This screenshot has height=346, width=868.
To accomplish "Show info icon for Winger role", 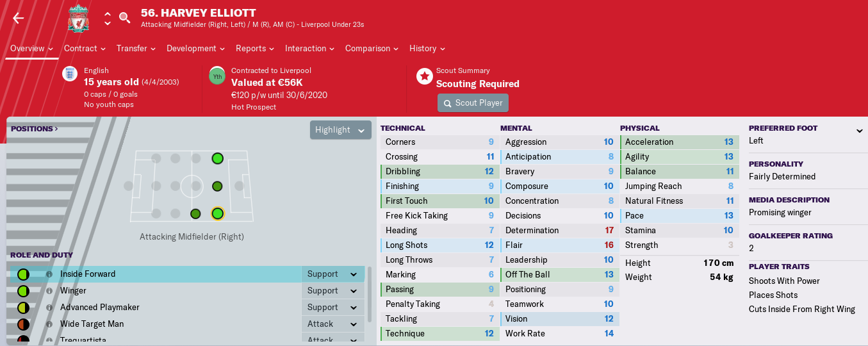I will pos(49,291).
